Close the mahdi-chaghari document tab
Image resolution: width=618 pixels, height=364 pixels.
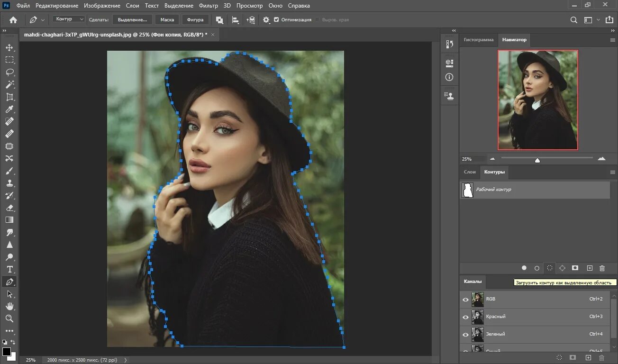213,35
